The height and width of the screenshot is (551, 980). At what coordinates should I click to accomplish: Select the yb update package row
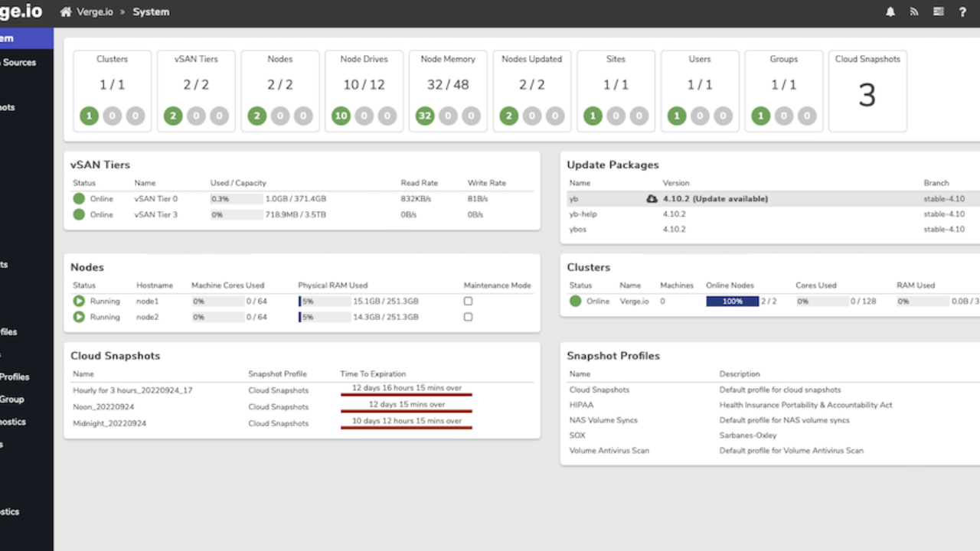pos(773,199)
